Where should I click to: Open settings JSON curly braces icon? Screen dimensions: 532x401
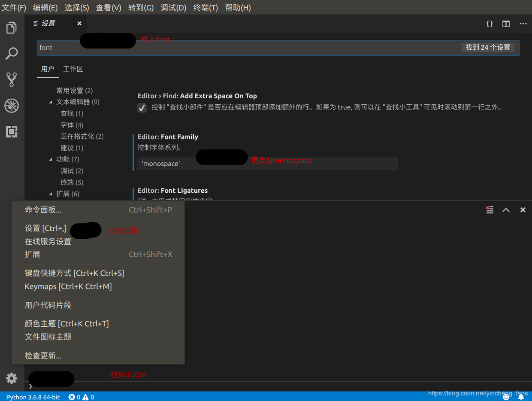pos(490,24)
